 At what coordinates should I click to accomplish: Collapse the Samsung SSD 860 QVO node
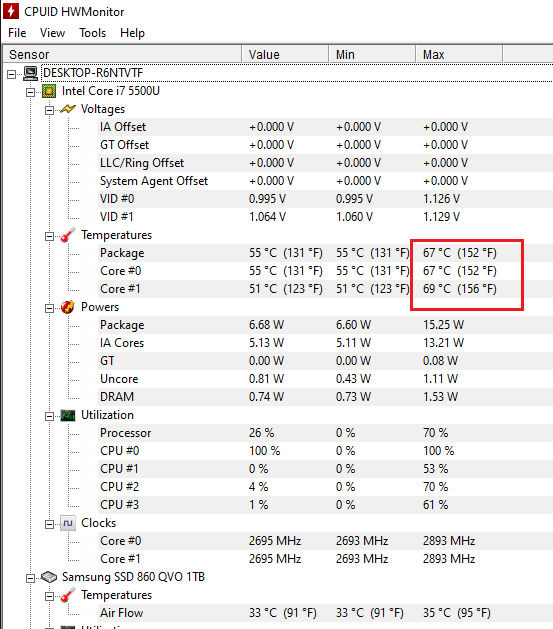tap(30, 578)
